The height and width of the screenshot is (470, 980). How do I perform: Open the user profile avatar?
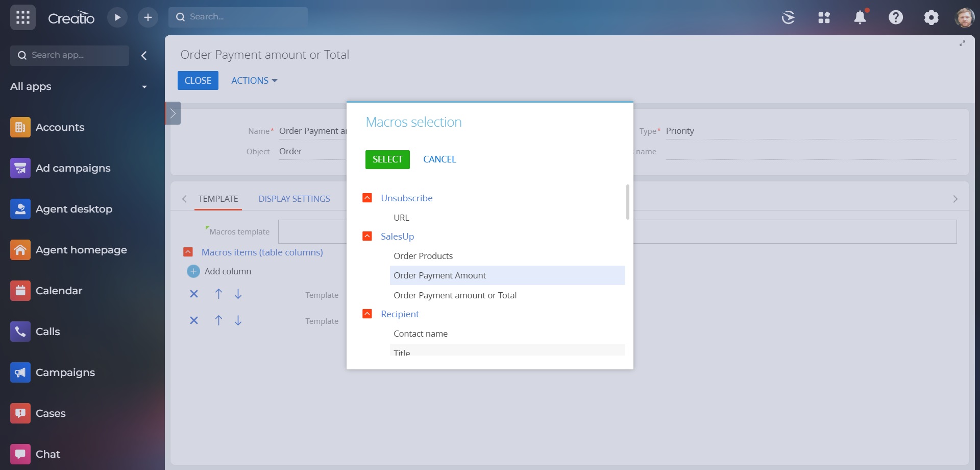click(965, 17)
